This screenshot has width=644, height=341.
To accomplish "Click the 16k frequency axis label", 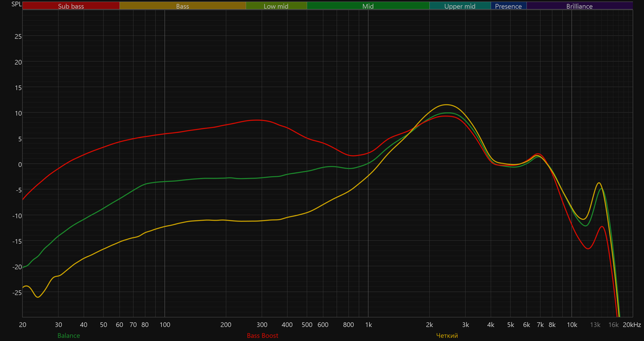I will coord(613,325).
